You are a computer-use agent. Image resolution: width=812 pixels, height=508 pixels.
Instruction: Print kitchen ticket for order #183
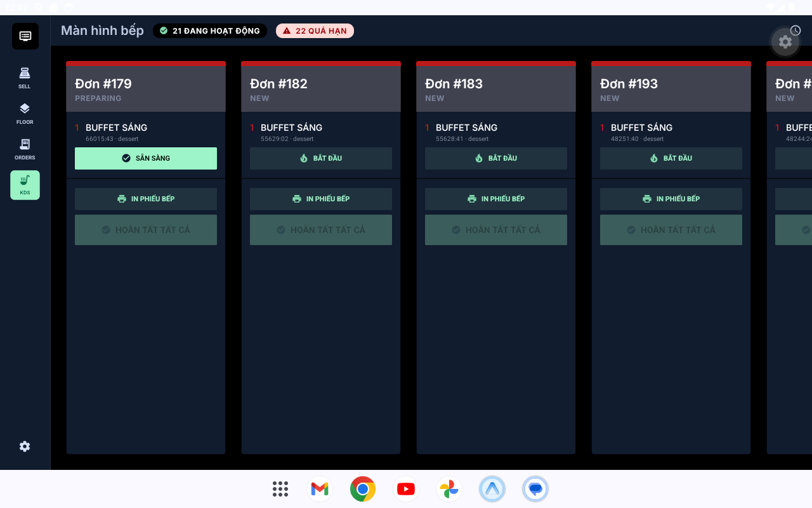point(496,199)
